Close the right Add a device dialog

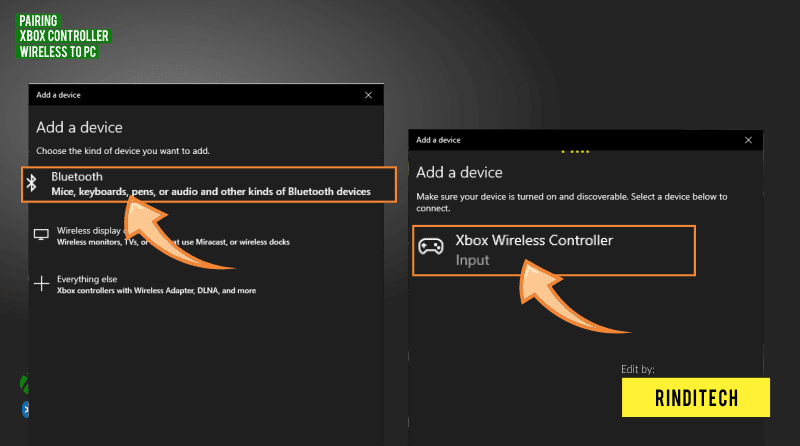748,140
